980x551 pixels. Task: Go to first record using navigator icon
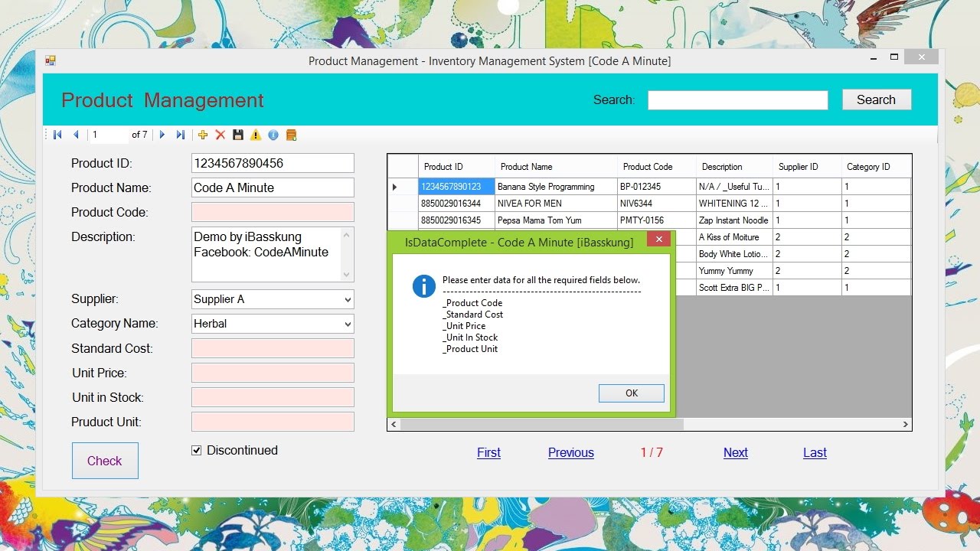pos(57,135)
